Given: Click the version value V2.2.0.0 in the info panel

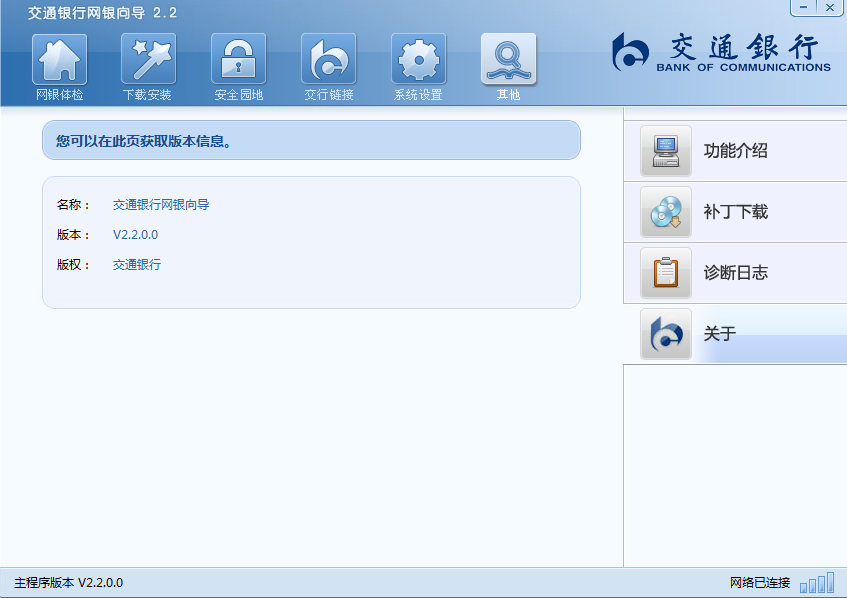Looking at the screenshot, I should pos(136,235).
